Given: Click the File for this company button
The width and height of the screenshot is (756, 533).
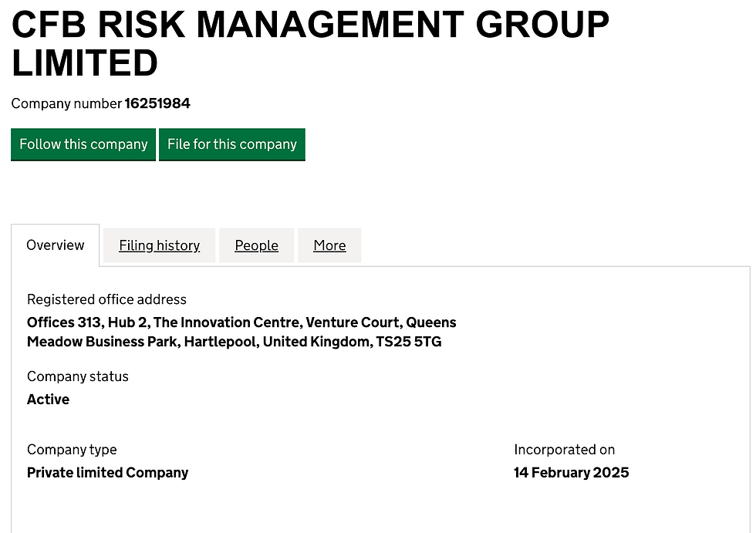Looking at the screenshot, I should coord(231,144).
